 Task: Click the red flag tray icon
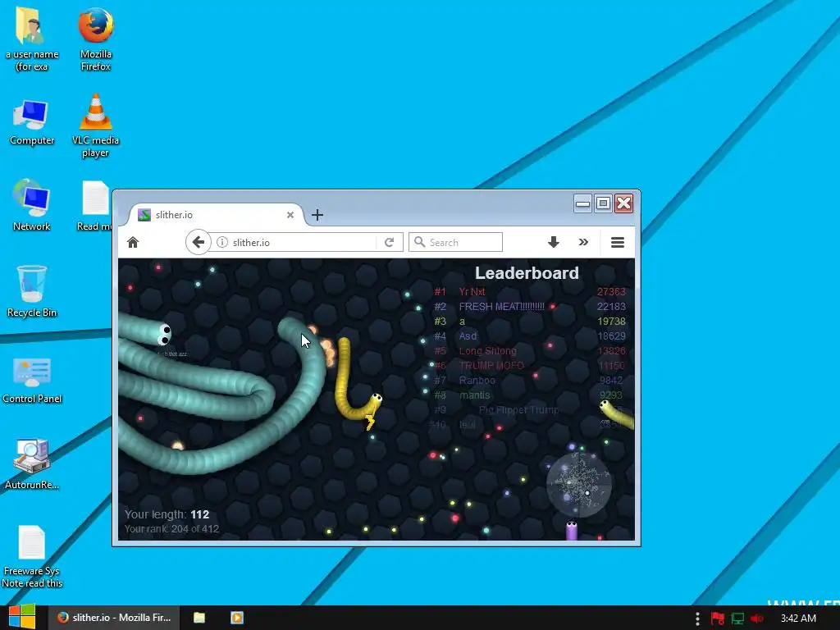717,619
